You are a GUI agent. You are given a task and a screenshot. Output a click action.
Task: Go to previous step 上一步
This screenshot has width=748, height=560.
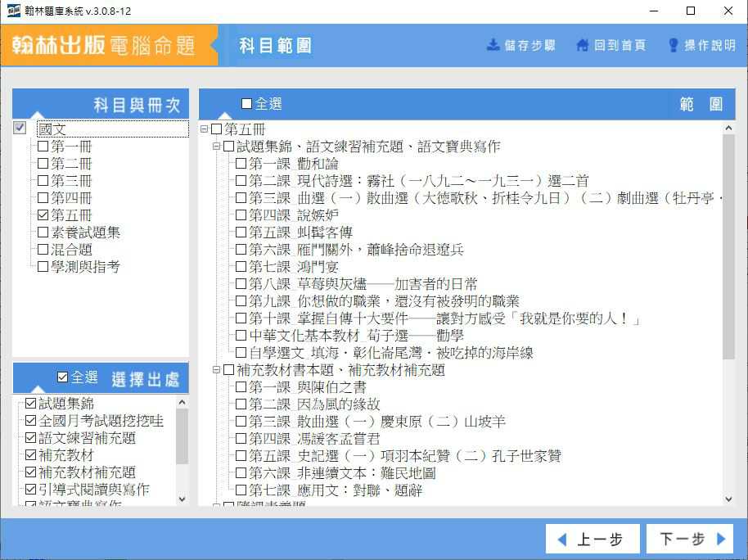[x=593, y=540]
